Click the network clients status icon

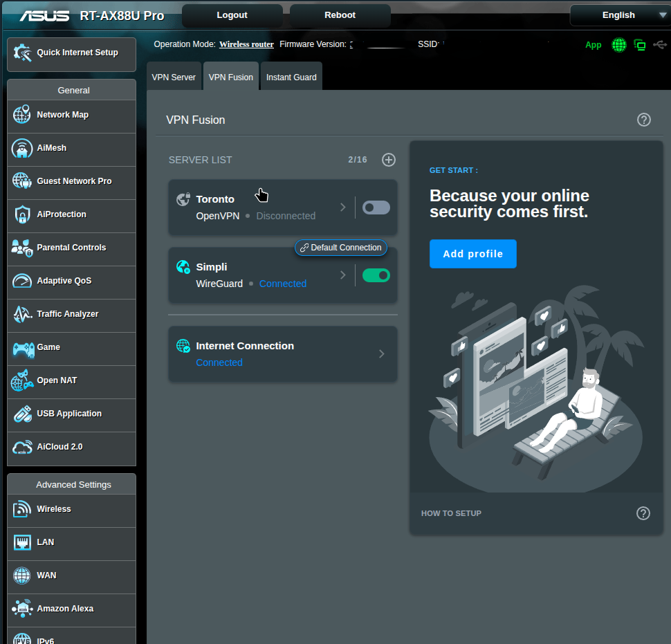coord(639,44)
